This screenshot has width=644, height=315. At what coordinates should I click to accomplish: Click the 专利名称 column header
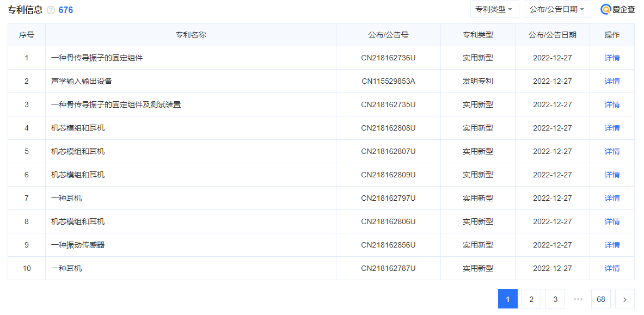coord(191,35)
